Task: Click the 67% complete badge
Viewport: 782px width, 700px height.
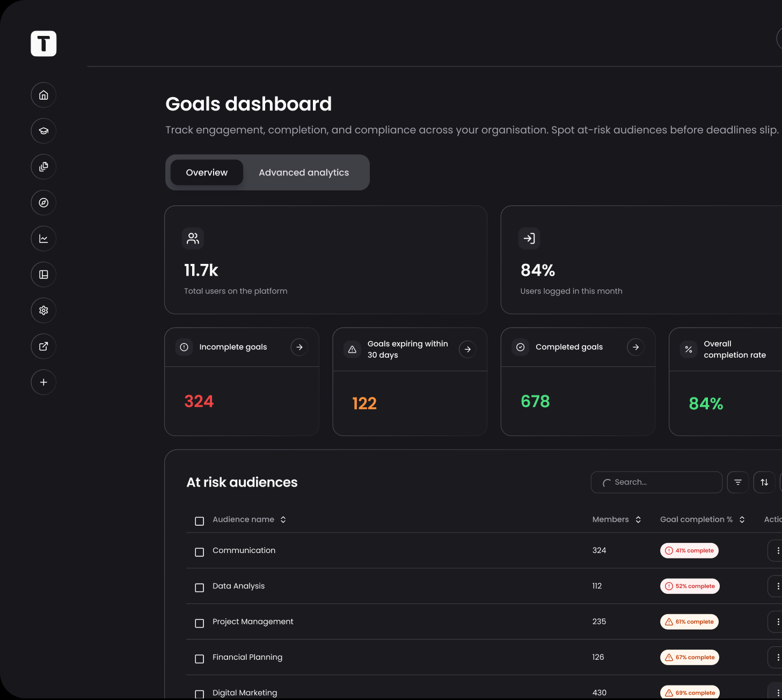Action: coord(690,657)
